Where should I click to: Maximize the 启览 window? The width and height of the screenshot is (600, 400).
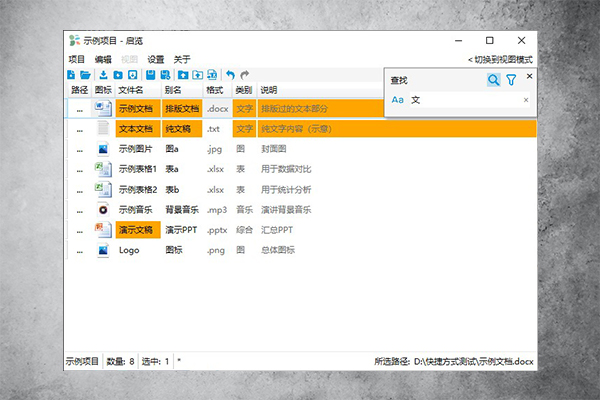[x=489, y=40]
